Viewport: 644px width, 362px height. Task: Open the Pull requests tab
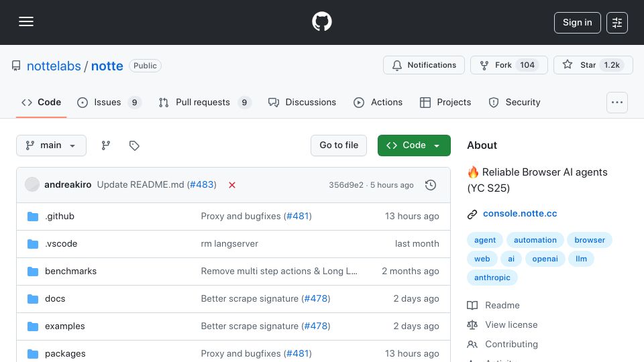(x=205, y=102)
